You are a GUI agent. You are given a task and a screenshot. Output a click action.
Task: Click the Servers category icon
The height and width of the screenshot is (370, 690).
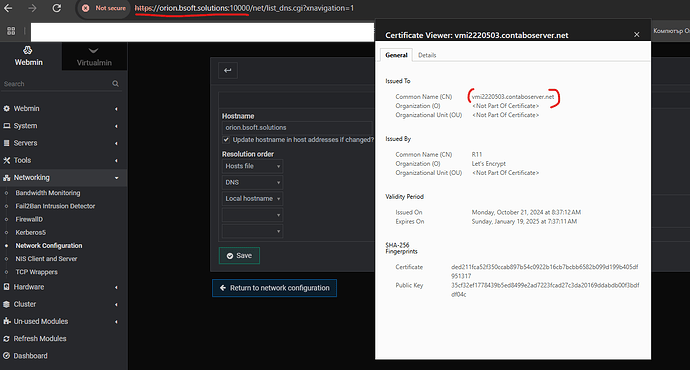pyautogui.click(x=7, y=143)
